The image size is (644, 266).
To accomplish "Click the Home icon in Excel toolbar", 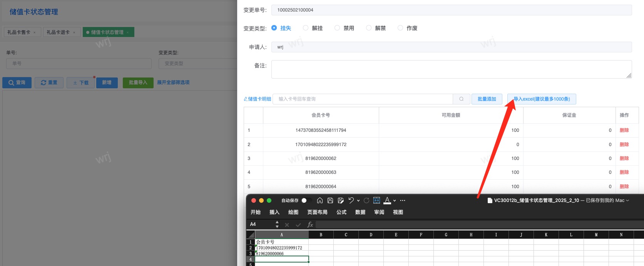I will pos(319,200).
